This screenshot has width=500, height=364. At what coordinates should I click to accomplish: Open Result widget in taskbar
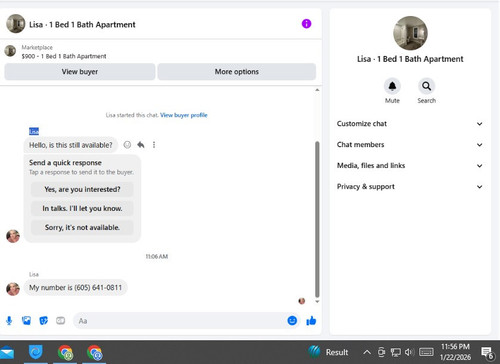(328, 352)
